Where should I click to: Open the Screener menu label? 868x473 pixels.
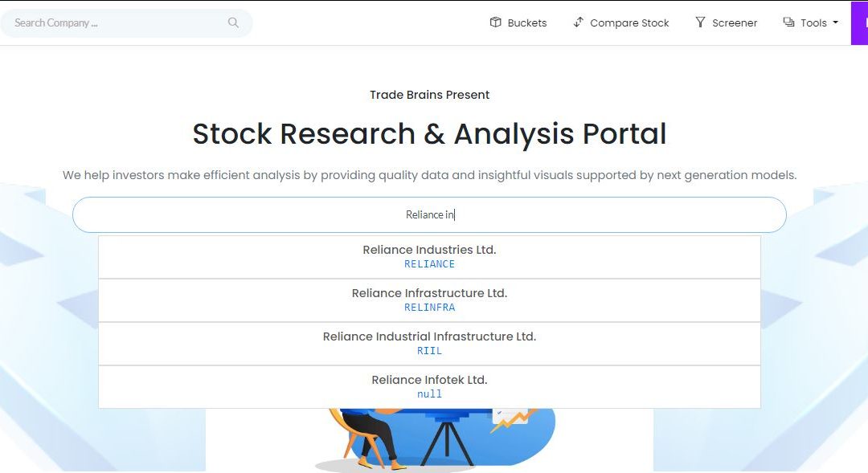[735, 23]
